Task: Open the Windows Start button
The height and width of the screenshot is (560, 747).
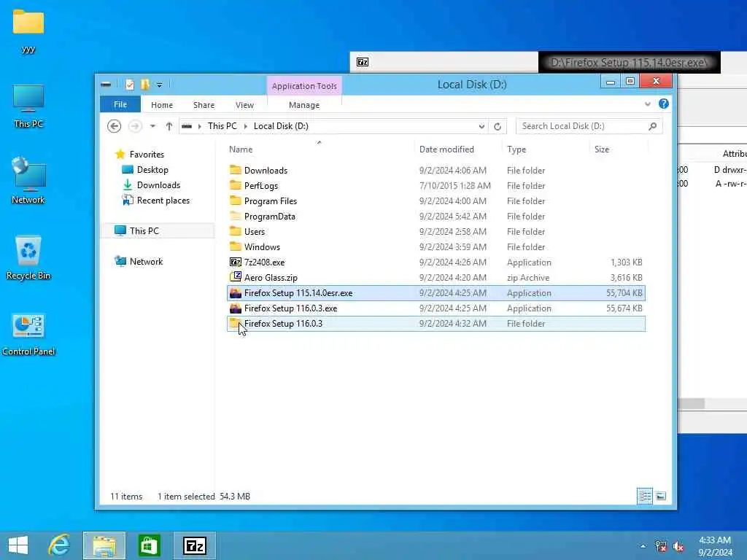Action: pyautogui.click(x=18, y=545)
